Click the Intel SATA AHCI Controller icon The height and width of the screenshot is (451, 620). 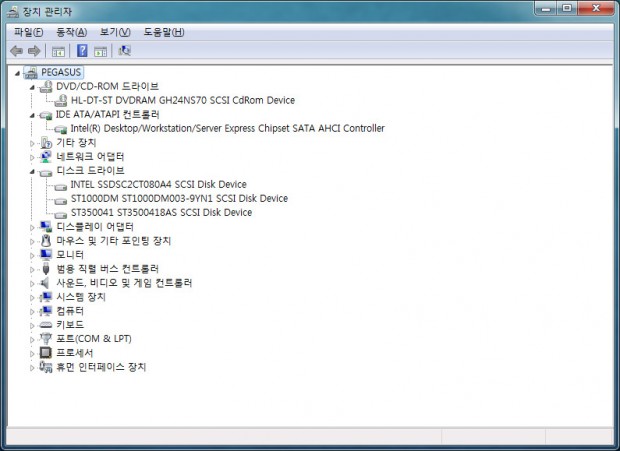click(60, 129)
